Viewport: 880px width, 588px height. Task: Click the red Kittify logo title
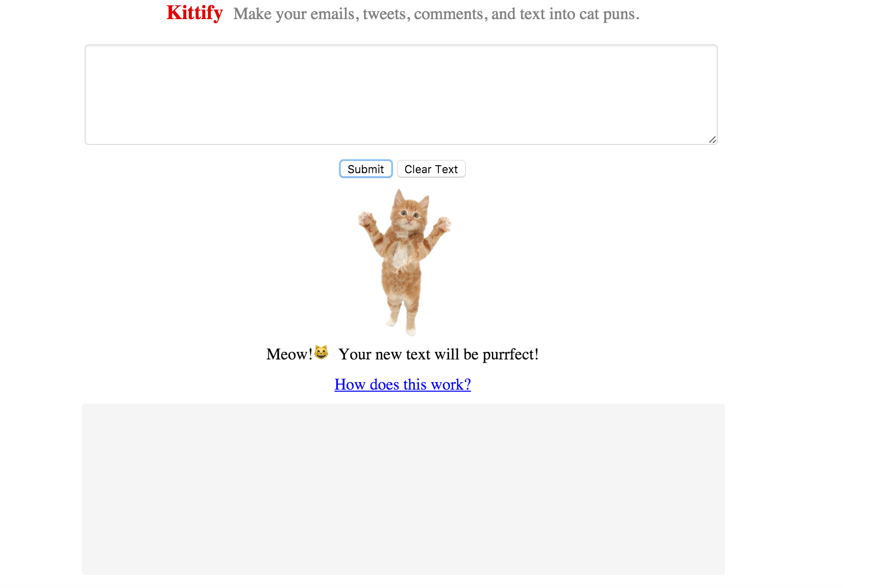click(x=195, y=13)
